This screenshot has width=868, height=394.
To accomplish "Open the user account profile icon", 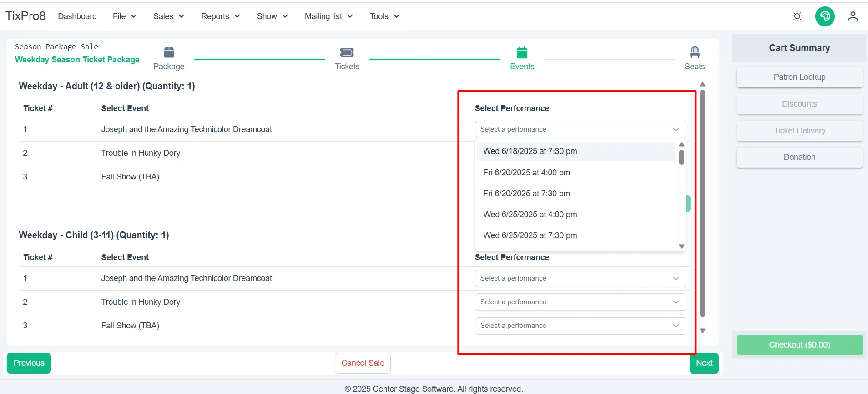I will pos(853,16).
